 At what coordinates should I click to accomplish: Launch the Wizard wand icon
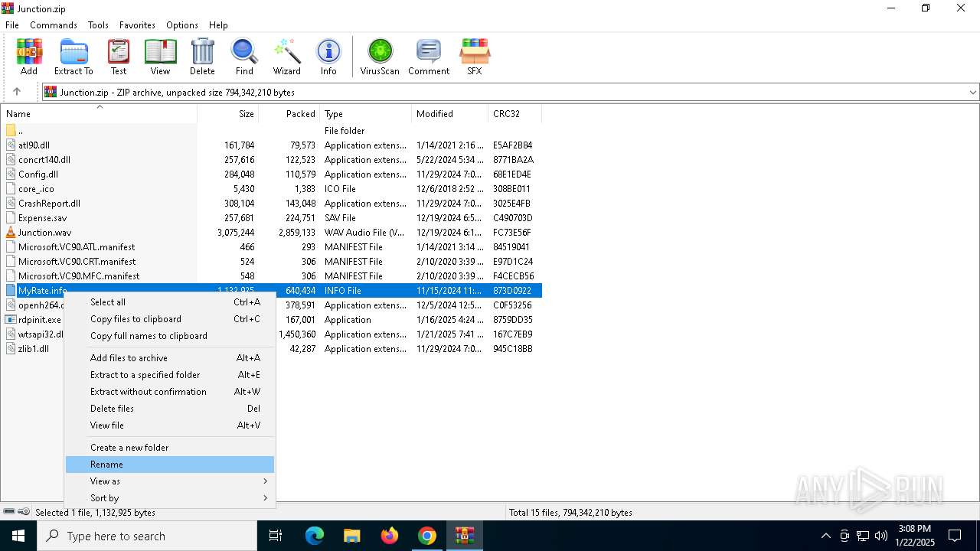(287, 57)
